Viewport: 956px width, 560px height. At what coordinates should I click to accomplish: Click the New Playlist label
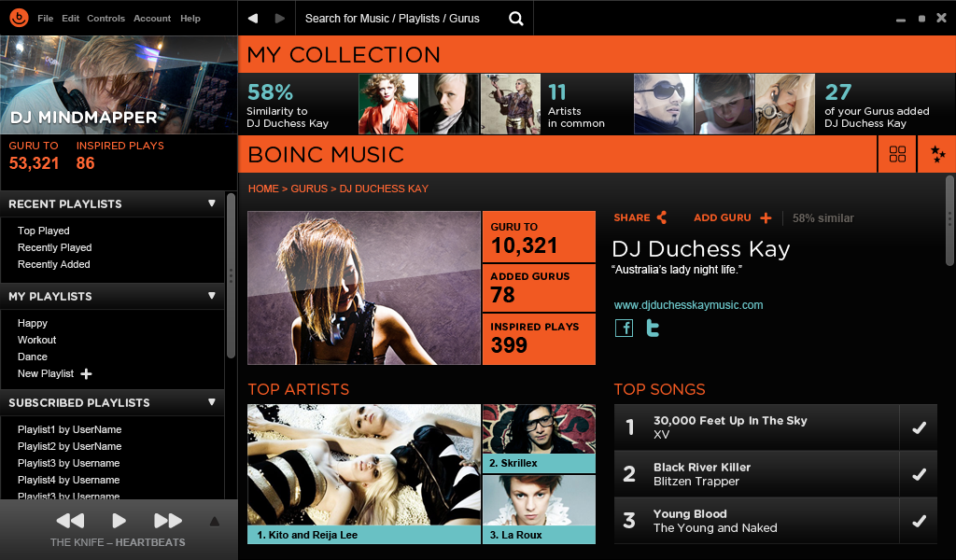[45, 373]
